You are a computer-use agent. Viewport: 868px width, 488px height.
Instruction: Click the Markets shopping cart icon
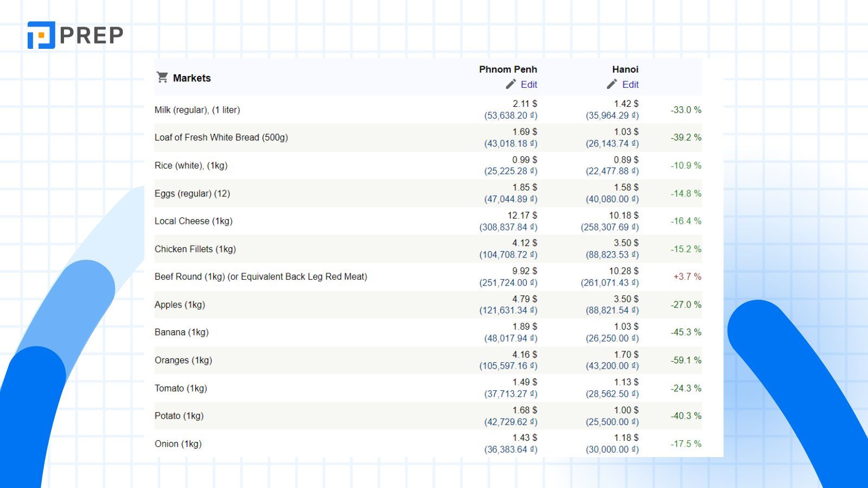(x=162, y=78)
